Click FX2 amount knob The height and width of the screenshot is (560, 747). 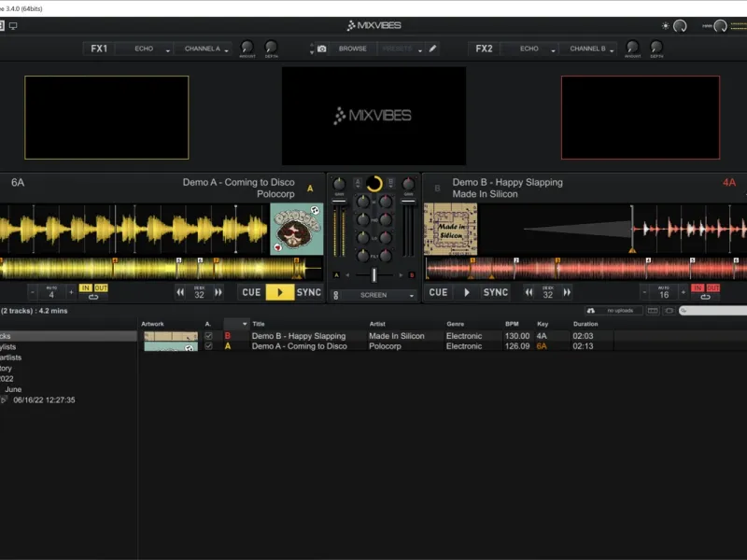pos(632,47)
